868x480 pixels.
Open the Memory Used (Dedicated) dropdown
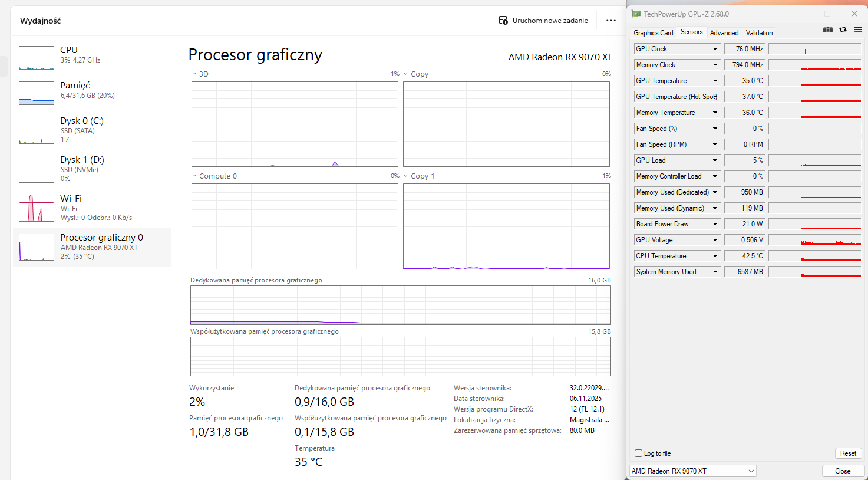[715, 192]
